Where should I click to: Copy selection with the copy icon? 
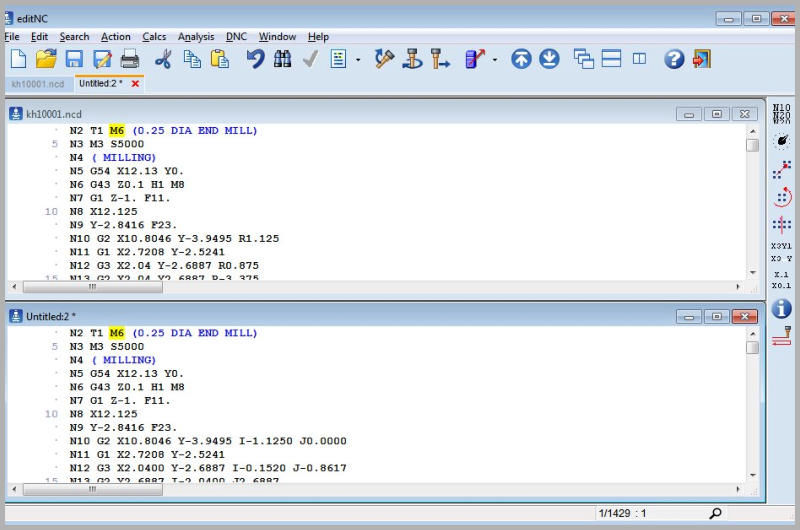[192, 59]
